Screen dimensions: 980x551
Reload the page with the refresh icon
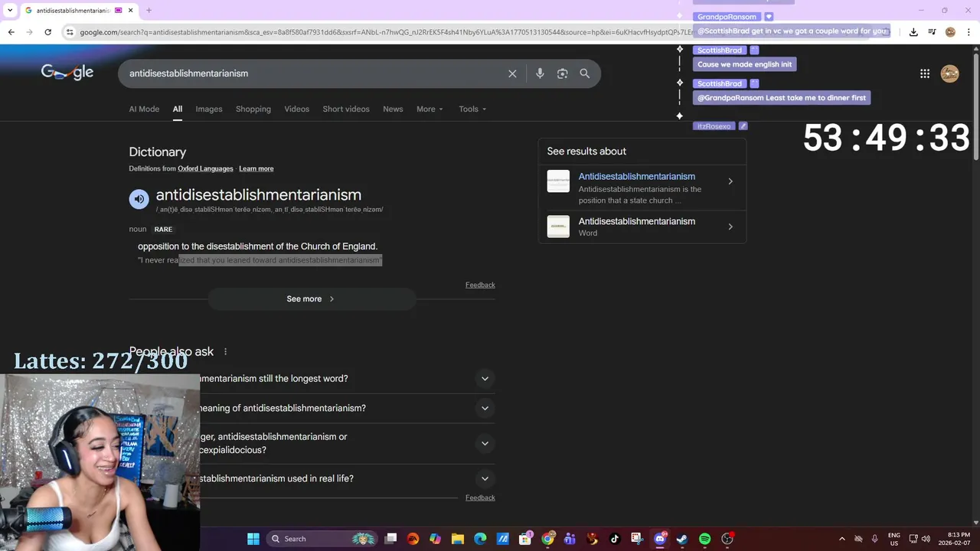point(47,32)
